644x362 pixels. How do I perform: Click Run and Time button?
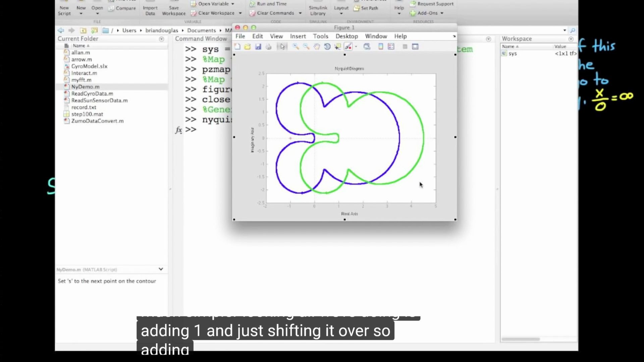(268, 4)
